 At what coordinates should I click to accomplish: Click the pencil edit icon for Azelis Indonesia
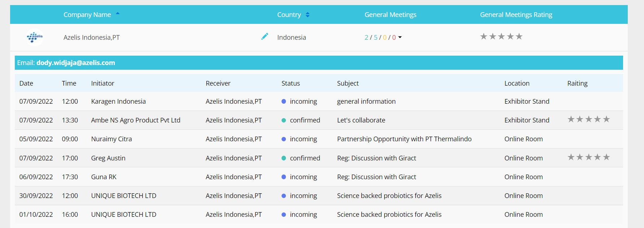[x=265, y=36]
